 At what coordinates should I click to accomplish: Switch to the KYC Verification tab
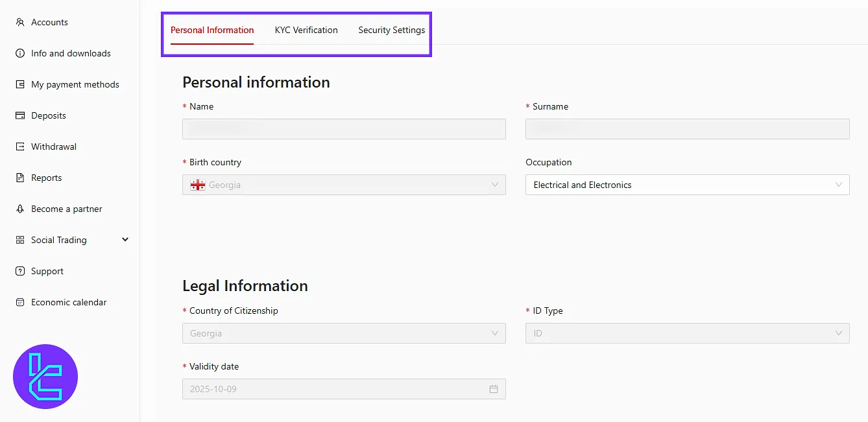point(306,30)
